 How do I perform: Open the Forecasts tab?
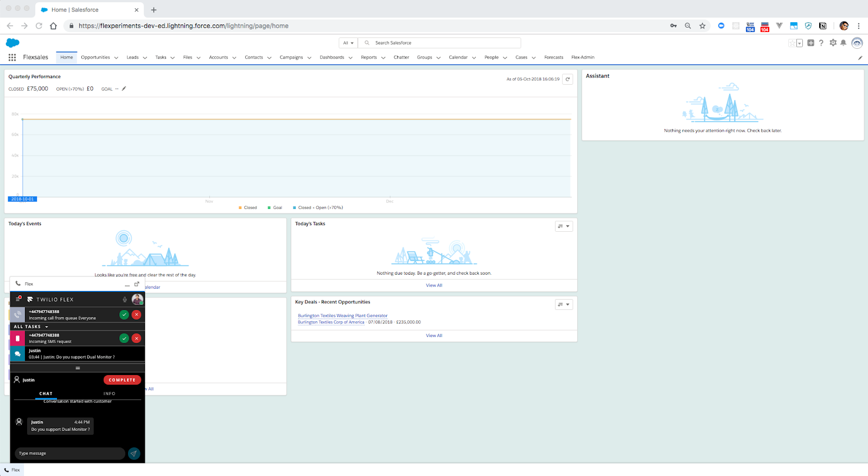tap(554, 57)
